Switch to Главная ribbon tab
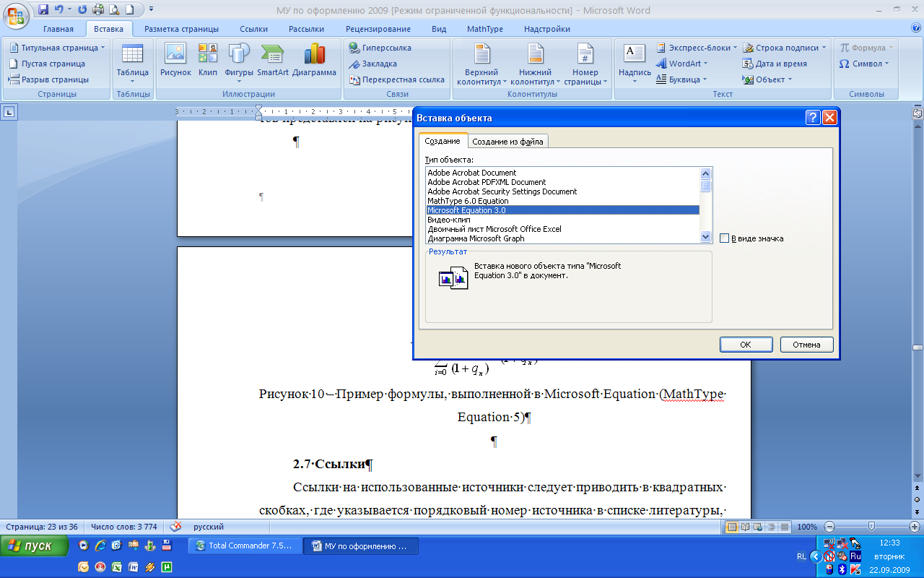 coord(58,29)
